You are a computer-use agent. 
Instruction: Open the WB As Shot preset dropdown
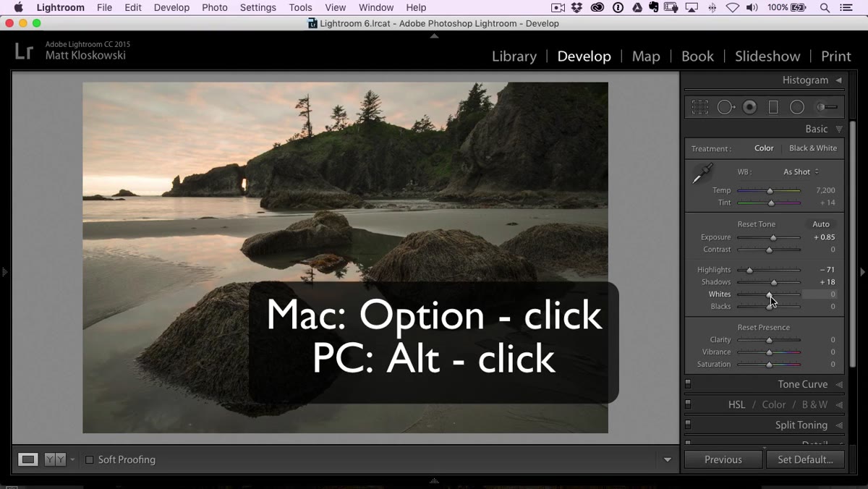pyautogui.click(x=801, y=172)
